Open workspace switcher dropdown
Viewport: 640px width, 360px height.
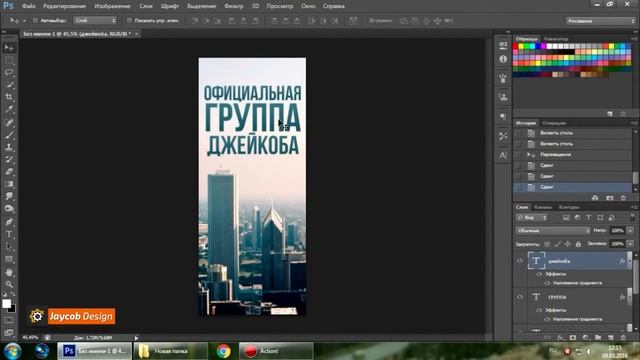600,21
